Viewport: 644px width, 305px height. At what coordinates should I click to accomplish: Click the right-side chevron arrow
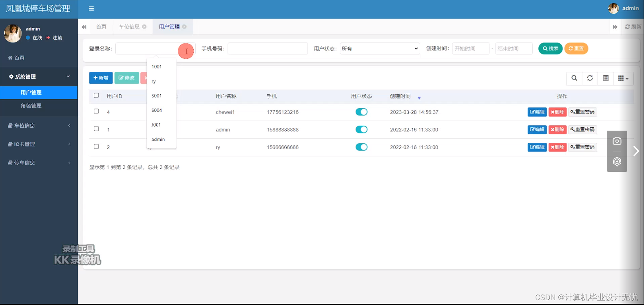[x=636, y=151]
